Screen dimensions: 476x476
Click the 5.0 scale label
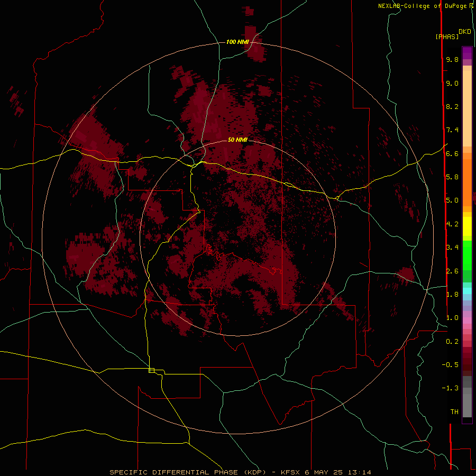[x=452, y=200]
